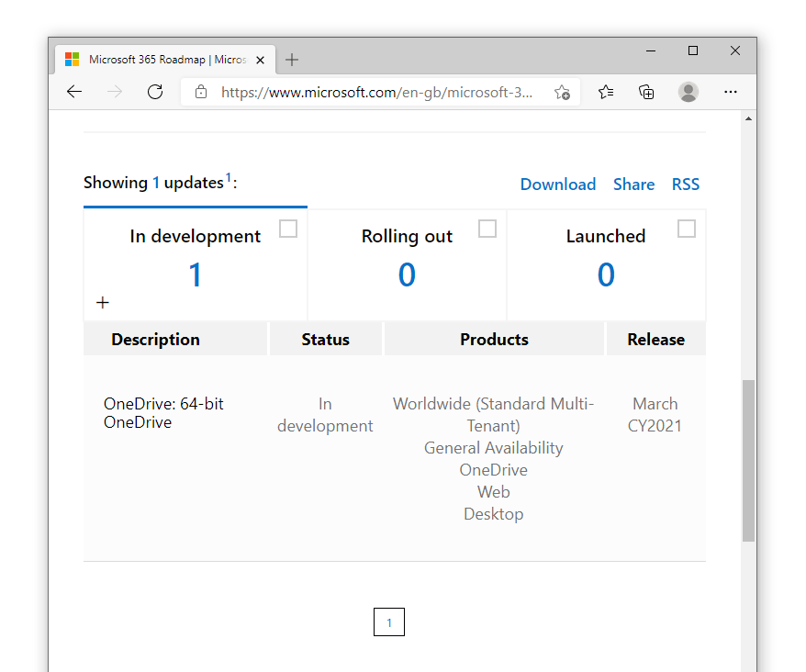The width and height of the screenshot is (806, 672).
Task: Click the footnote 1 superscript after updates
Action: (x=229, y=177)
